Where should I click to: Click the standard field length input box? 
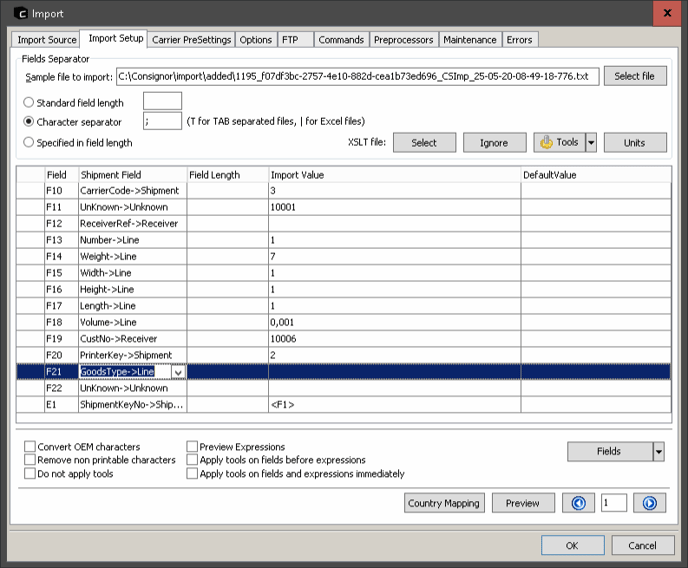(x=162, y=101)
